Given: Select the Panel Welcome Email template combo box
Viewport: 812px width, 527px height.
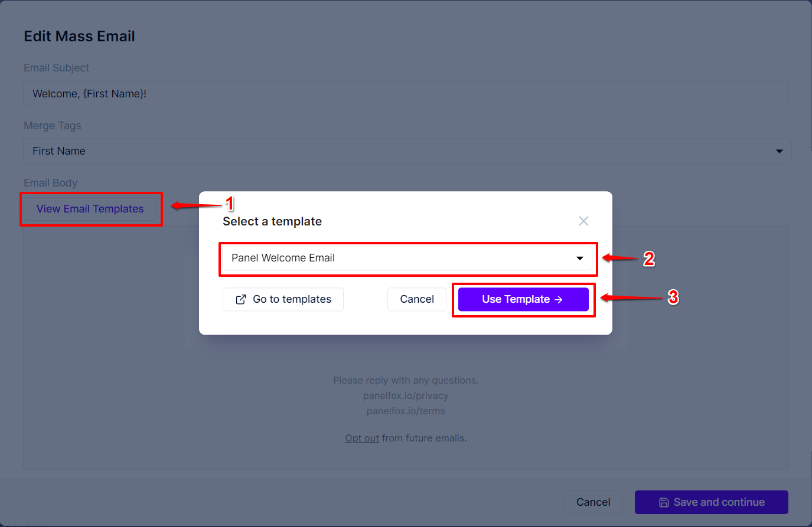Looking at the screenshot, I should [x=407, y=258].
